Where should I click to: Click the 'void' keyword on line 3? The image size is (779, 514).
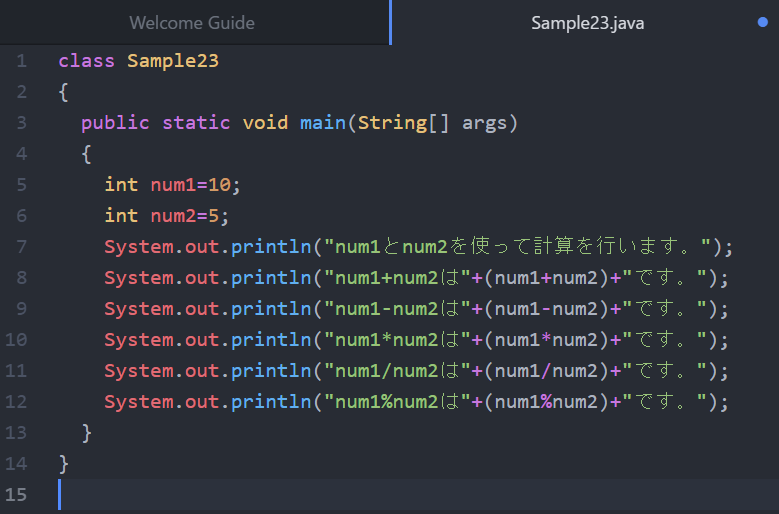pos(265,123)
